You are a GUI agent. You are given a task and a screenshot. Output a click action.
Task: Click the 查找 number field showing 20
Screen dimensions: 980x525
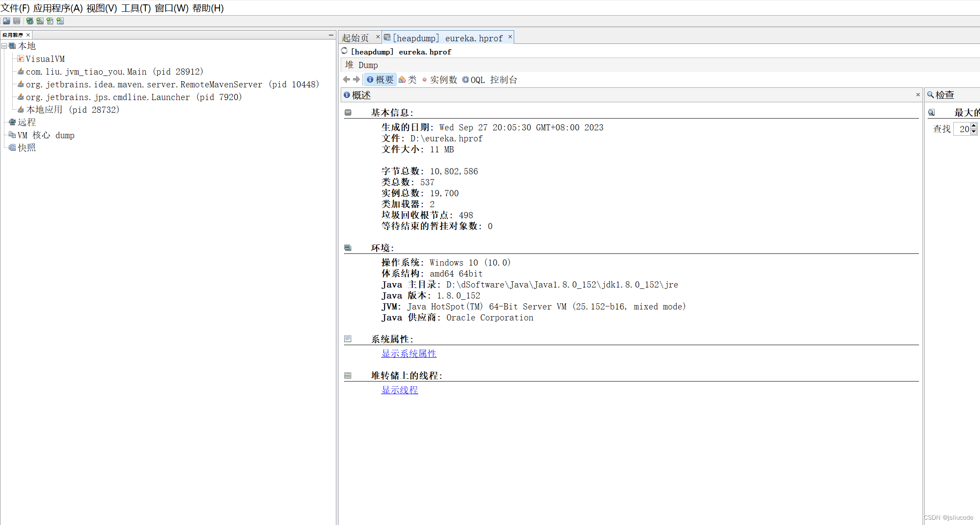[962, 129]
